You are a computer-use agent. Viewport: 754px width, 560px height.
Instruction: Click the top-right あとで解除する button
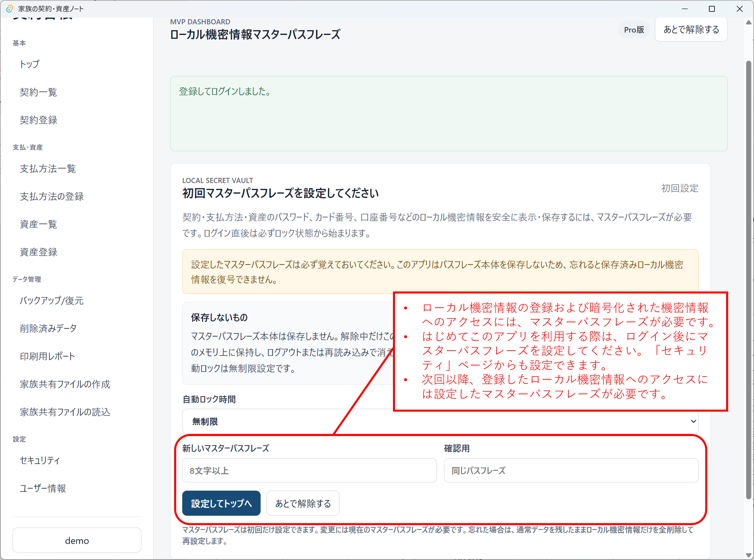coord(691,30)
